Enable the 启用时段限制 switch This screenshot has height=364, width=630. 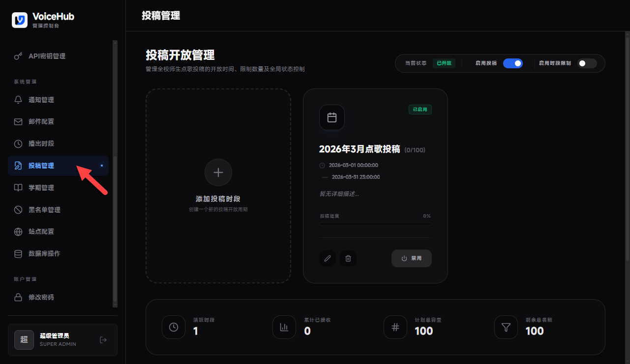[587, 63]
